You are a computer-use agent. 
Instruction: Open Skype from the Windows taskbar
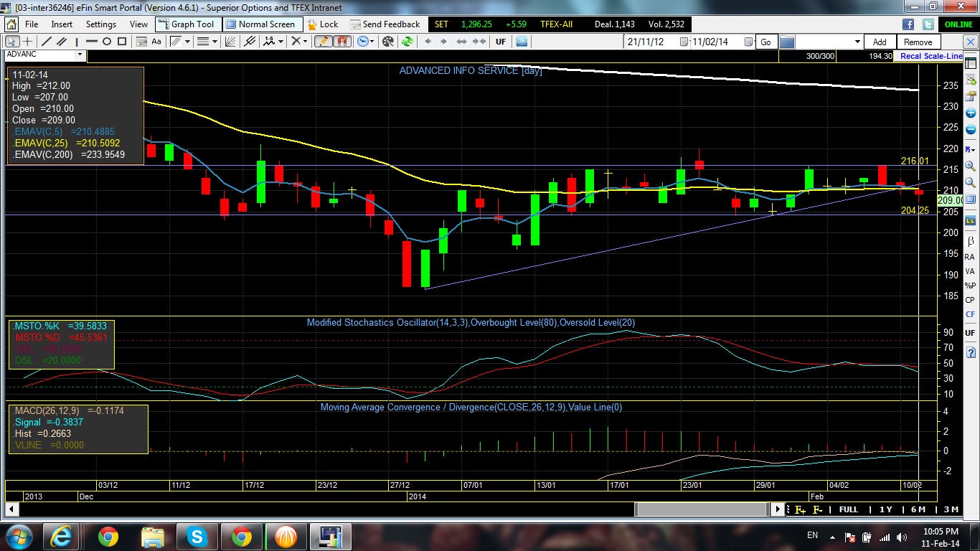(196, 536)
